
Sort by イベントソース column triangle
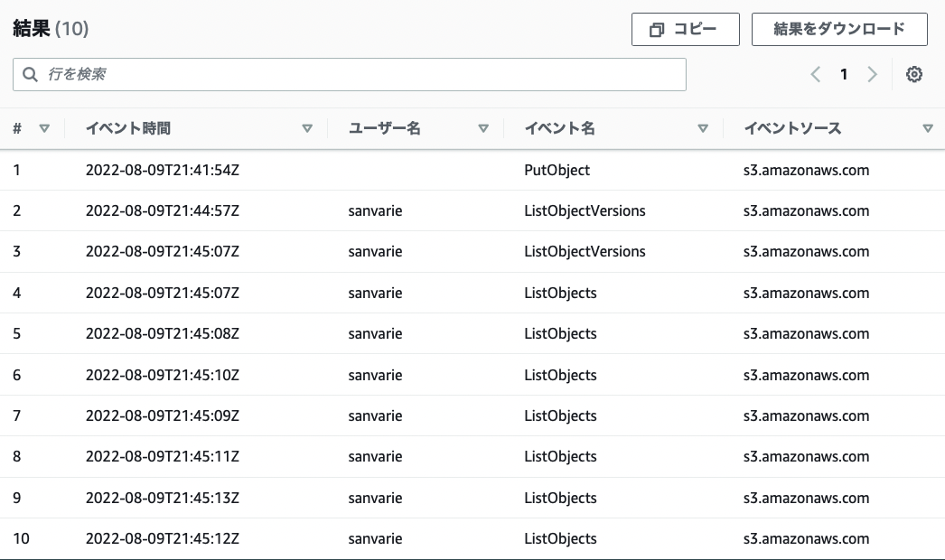point(928,128)
